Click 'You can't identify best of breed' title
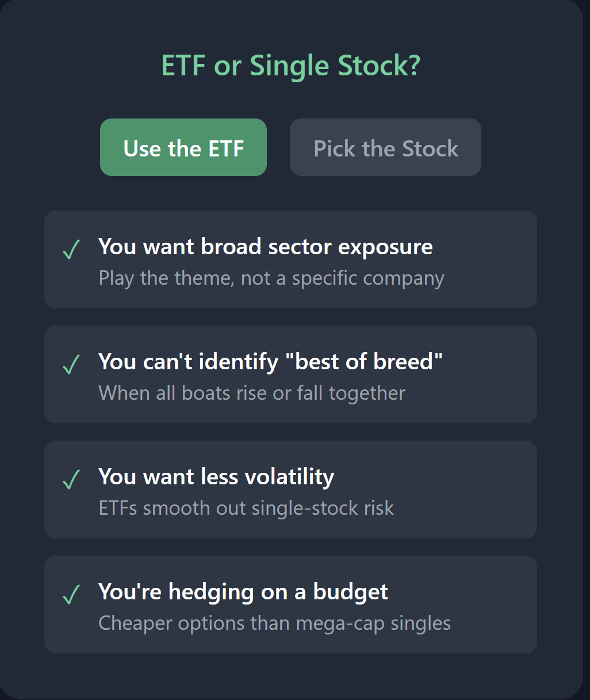The image size is (590, 700). point(271,362)
